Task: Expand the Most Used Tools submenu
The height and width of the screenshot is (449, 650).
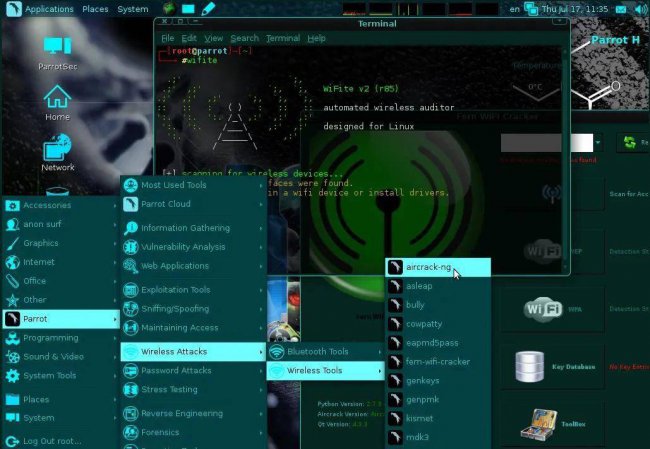Action: [x=193, y=185]
